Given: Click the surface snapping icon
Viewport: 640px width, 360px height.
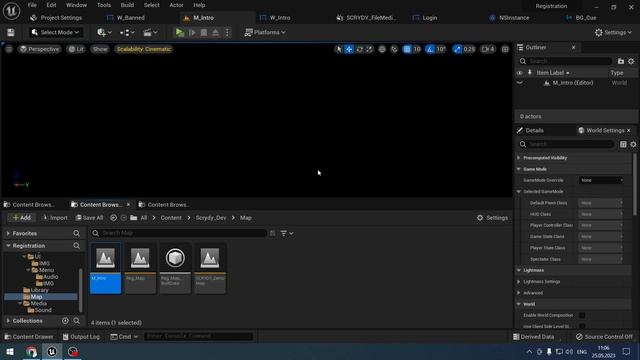Looking at the screenshot, I should (x=394, y=49).
